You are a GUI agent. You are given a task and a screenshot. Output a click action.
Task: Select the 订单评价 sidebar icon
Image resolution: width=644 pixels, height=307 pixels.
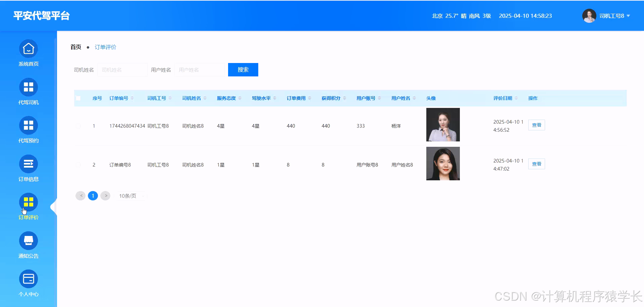(29, 202)
